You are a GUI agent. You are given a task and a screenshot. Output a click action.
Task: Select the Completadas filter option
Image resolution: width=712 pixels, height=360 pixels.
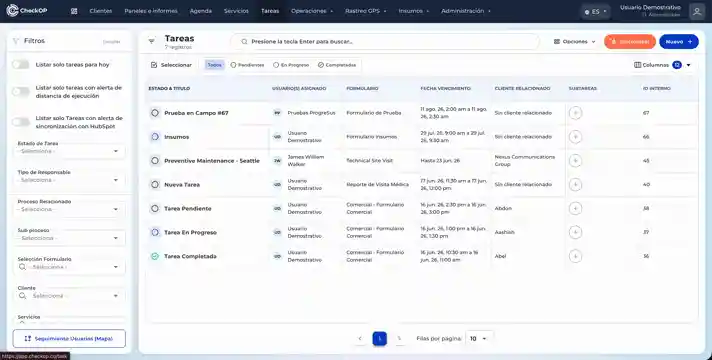pos(337,65)
